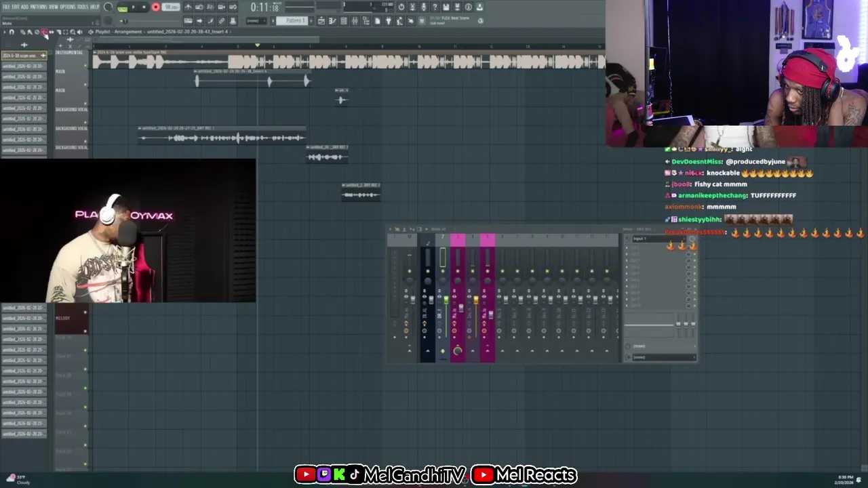Click the clock in Windows system tray
Image resolution: width=868 pixels, height=488 pixels.
845,479
